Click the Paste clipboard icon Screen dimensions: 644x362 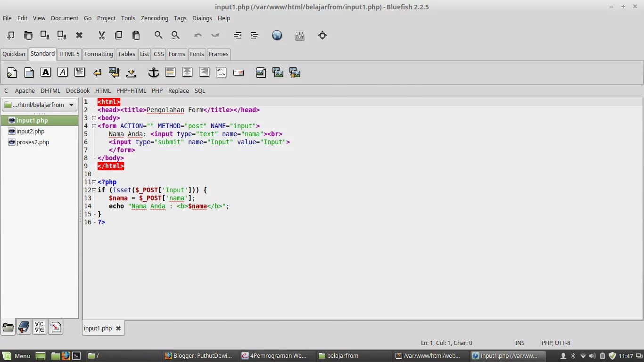pos(136,35)
